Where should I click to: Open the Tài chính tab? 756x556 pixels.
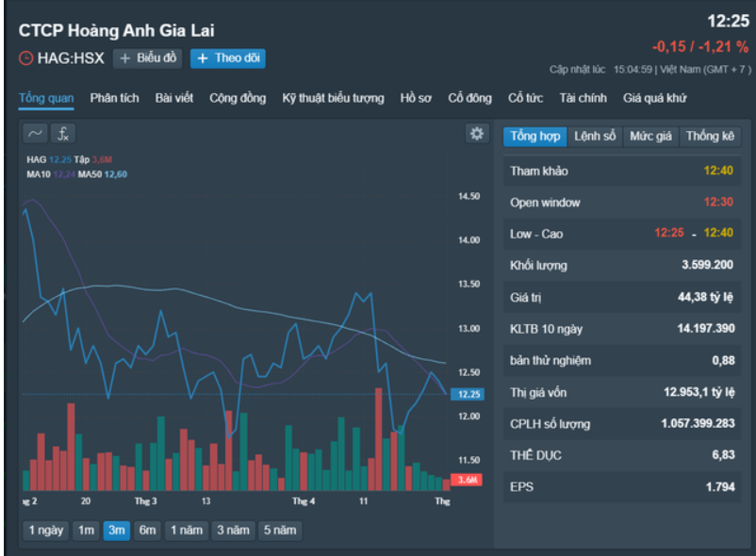583,98
